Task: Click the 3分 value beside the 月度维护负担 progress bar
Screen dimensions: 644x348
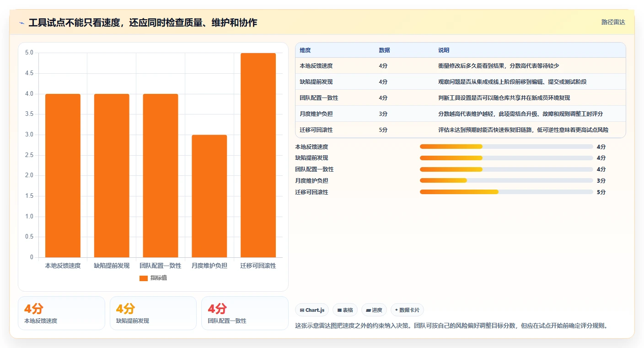Action: pyautogui.click(x=601, y=181)
